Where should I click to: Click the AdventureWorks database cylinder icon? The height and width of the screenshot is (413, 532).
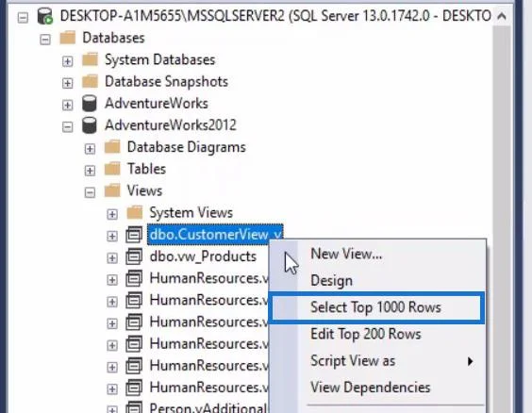[90, 104]
